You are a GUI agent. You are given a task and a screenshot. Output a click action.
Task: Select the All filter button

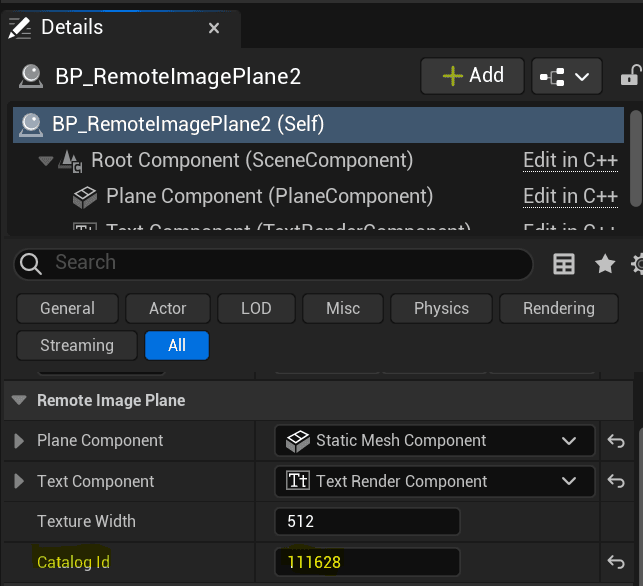[177, 345]
